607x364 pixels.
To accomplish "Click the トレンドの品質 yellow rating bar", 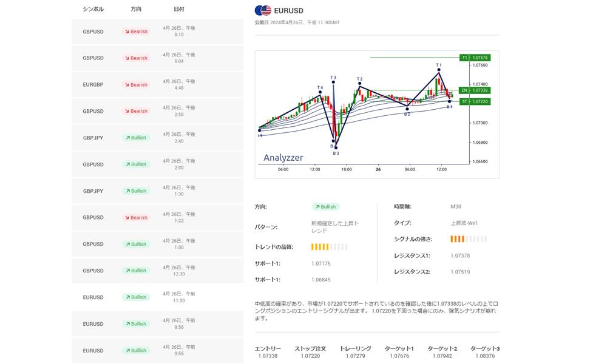I will (329, 247).
